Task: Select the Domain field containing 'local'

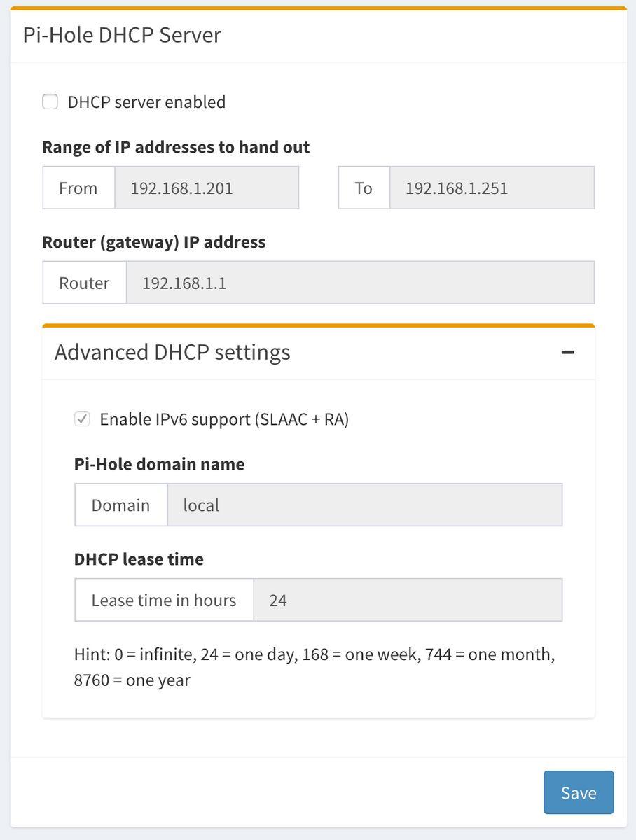Action: [364, 505]
